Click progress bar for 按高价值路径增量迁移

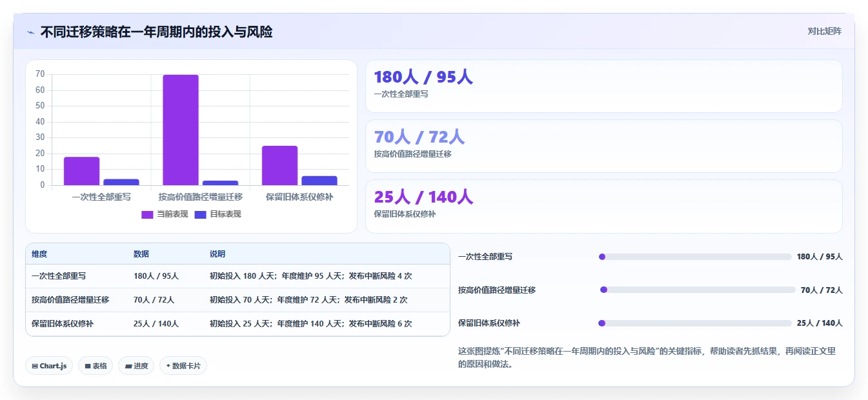[698, 290]
